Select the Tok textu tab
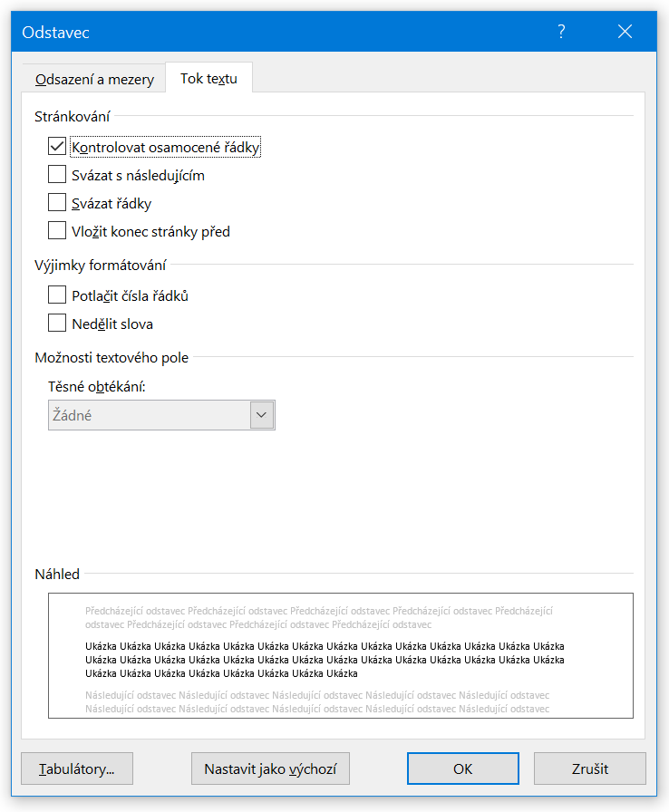This screenshot has height=812, width=669. coord(208,78)
